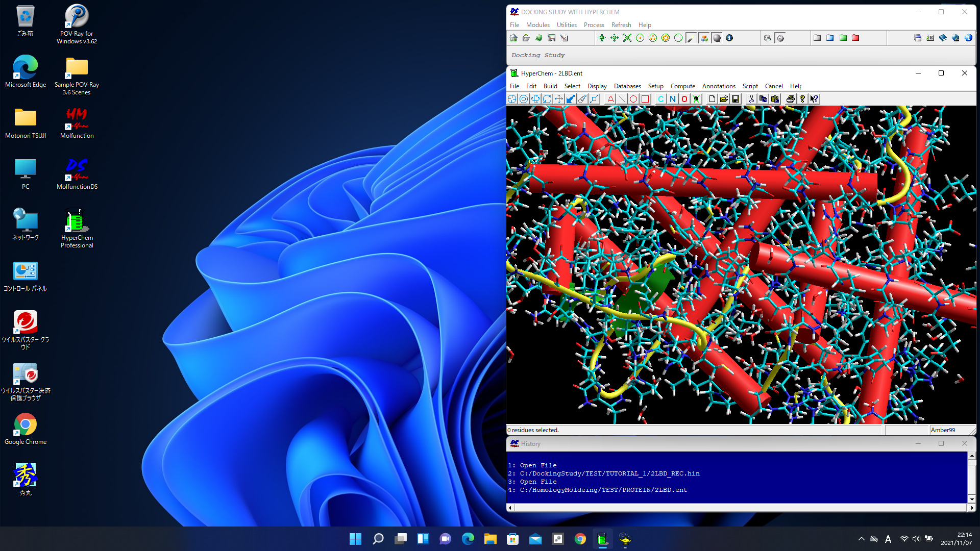Click the Annotations menu item
This screenshot has width=980, height=551.
click(718, 85)
